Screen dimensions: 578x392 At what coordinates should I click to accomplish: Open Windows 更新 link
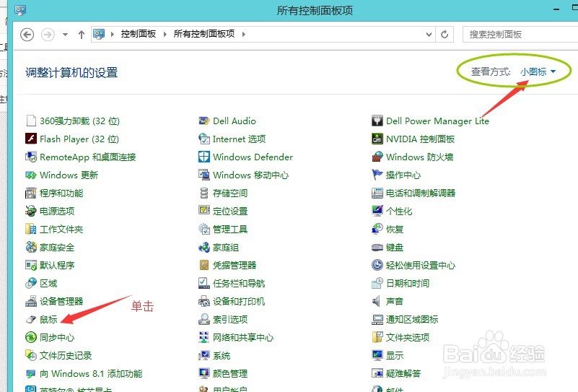click(x=69, y=175)
